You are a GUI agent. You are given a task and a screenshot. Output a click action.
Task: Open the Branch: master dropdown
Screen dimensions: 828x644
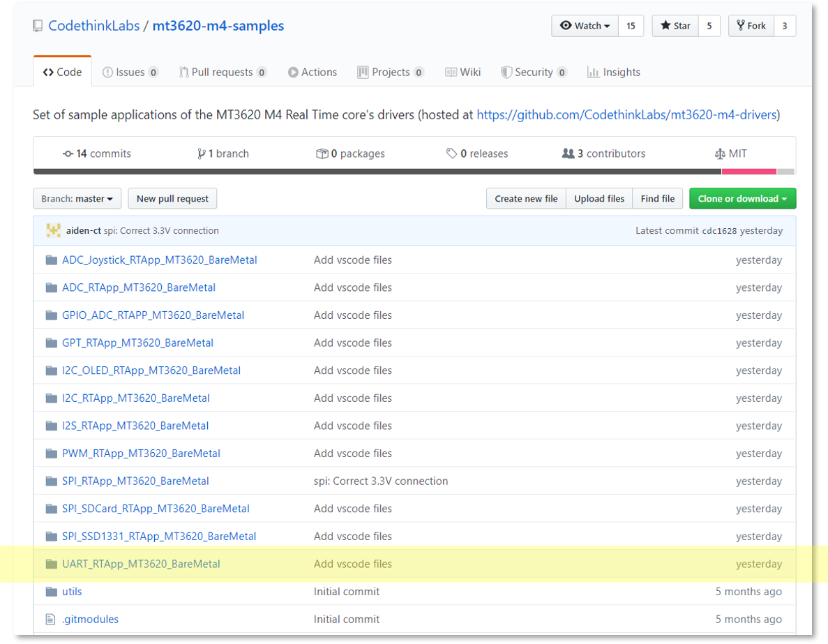[x=77, y=199]
